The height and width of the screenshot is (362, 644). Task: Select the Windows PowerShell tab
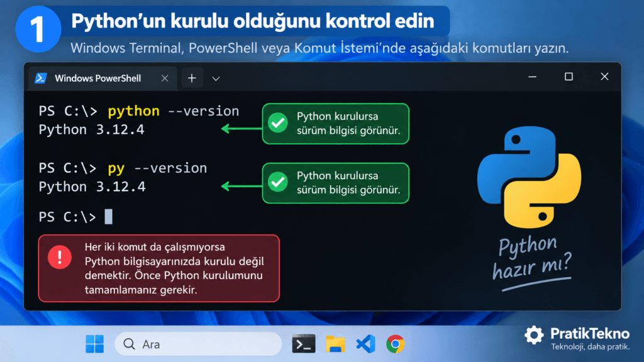pyautogui.click(x=103, y=78)
